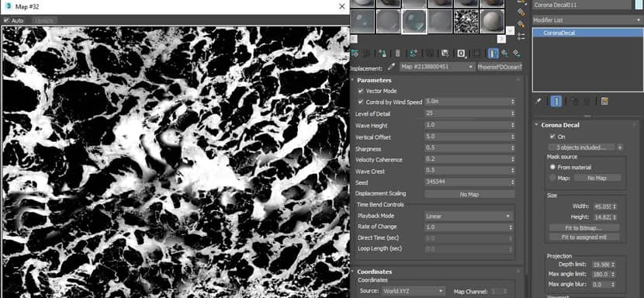Click the Displacement Scaling No Map button
The height and width of the screenshot is (298, 644).
click(469, 195)
